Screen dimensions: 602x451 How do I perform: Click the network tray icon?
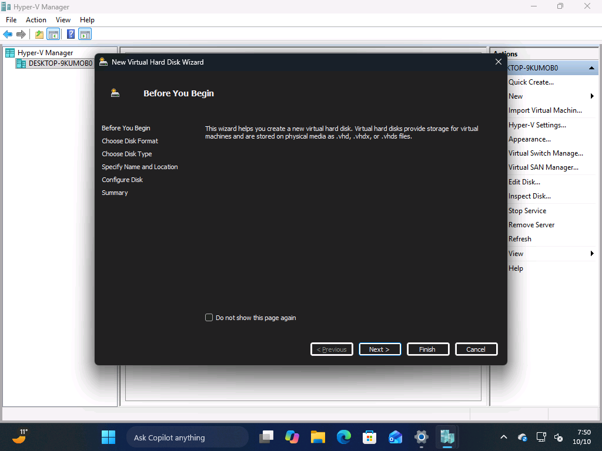(541, 437)
